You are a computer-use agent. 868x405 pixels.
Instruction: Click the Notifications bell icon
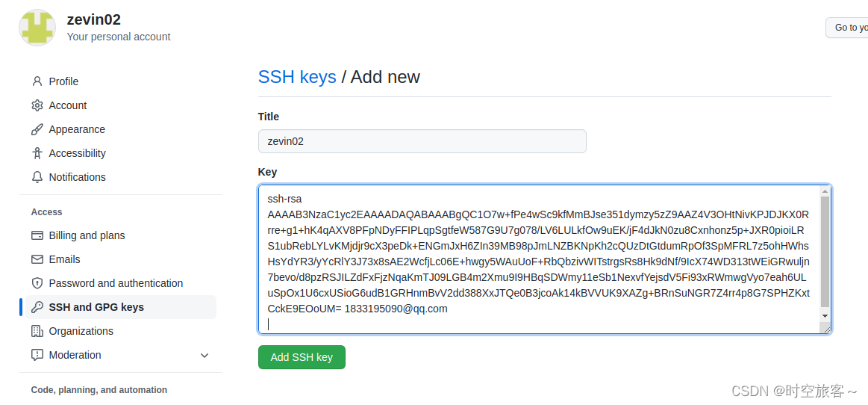pyautogui.click(x=37, y=177)
